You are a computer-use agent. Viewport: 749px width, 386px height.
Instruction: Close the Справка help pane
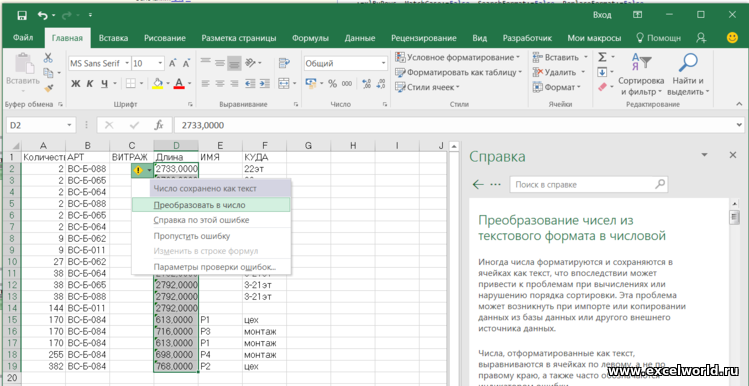click(733, 155)
